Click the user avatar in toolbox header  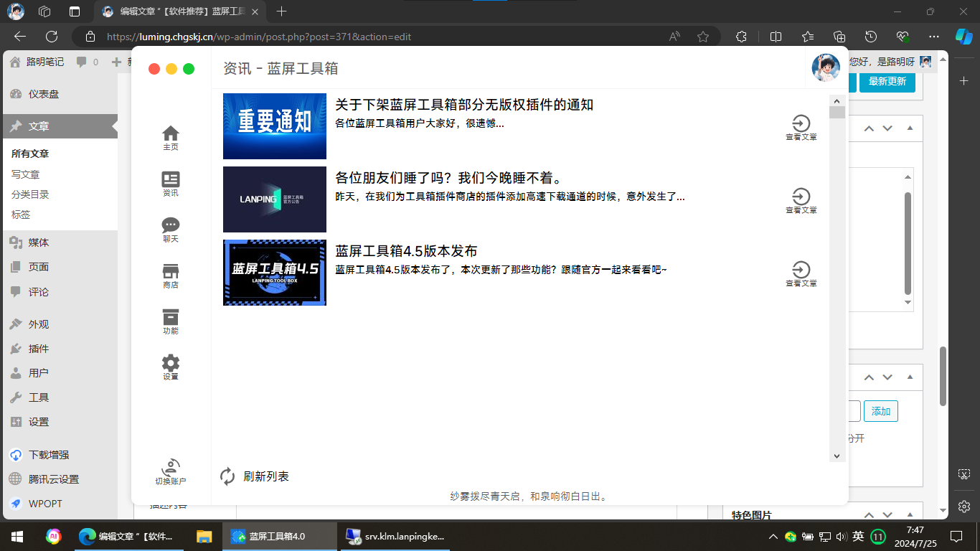click(826, 67)
